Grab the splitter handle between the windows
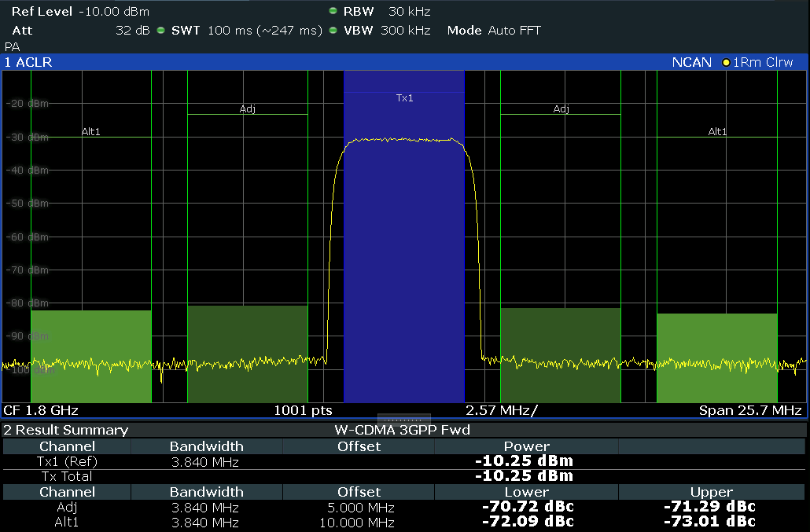Image resolution: width=810 pixels, height=532 pixels. [x=404, y=419]
